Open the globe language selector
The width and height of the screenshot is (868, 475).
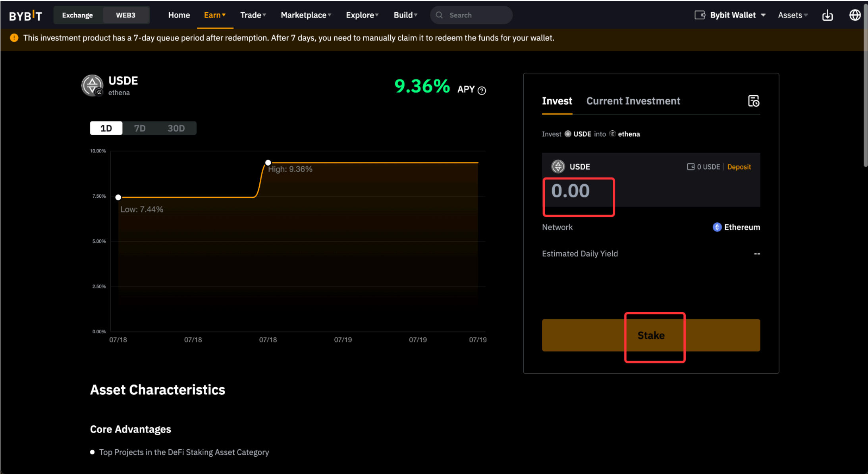[x=854, y=15]
